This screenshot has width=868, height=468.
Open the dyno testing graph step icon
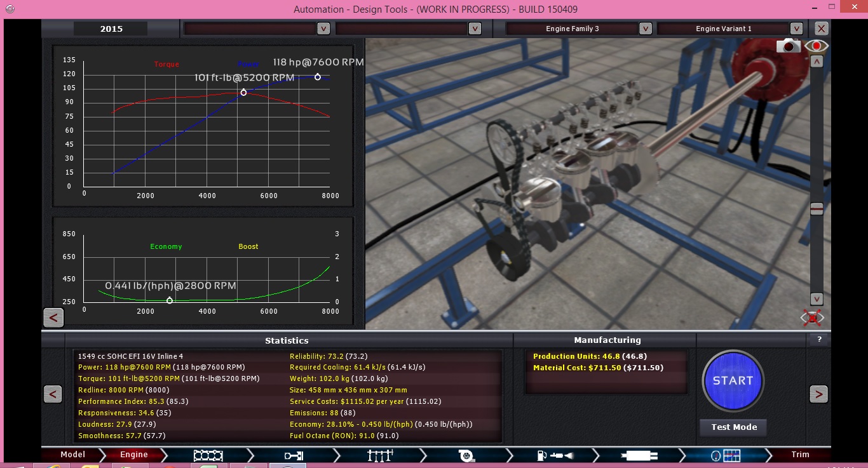click(726, 455)
